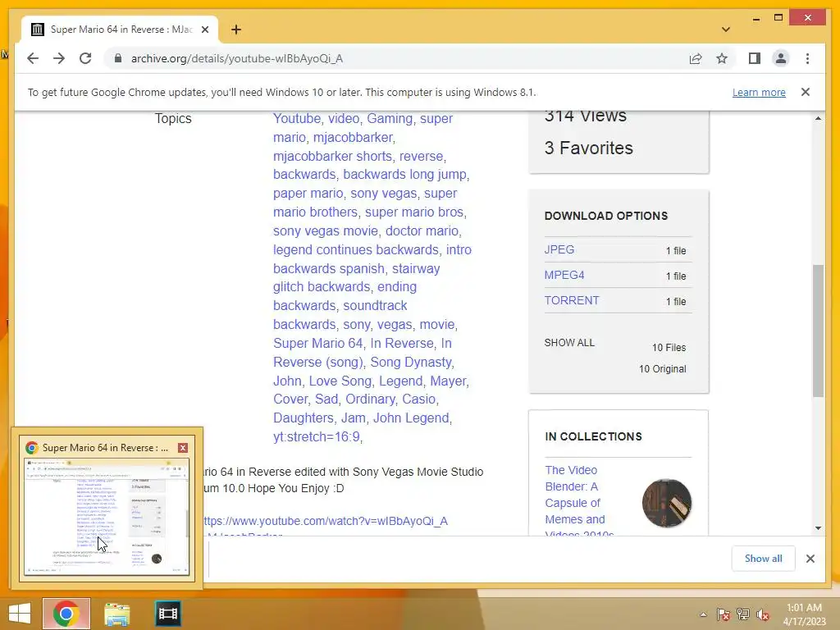Open the mjacobbarker shorts topic
Image resolution: width=840 pixels, height=630 pixels.
[x=333, y=156]
